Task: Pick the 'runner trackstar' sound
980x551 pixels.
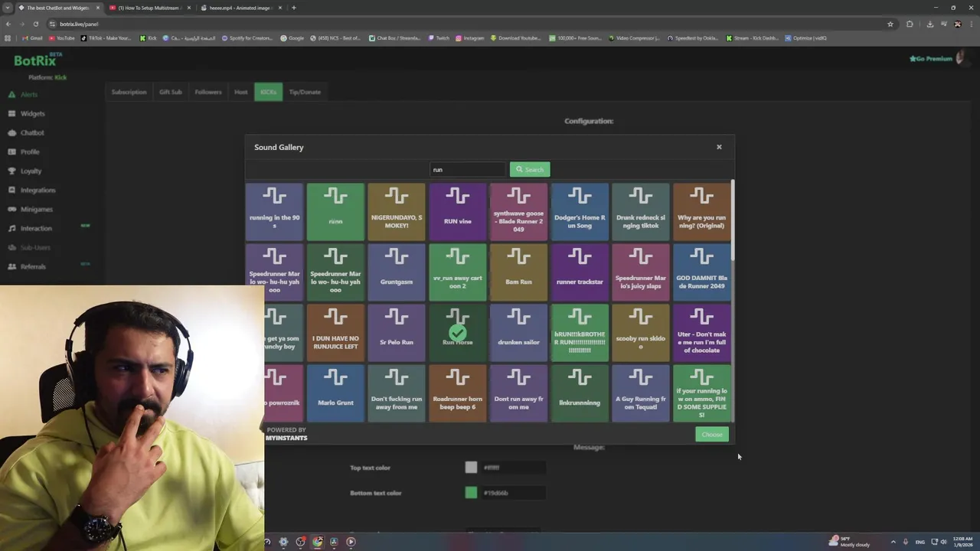Action: click(x=580, y=272)
